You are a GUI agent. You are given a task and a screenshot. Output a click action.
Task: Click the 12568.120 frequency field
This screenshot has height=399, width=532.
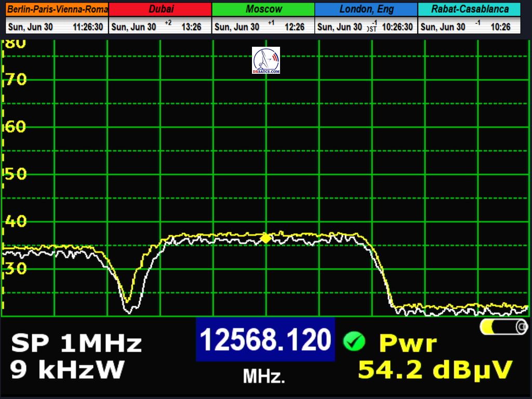(x=265, y=340)
